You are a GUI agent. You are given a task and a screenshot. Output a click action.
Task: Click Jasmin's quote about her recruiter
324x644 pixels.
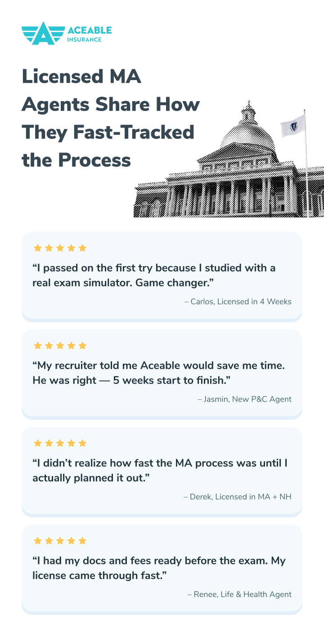point(158,373)
